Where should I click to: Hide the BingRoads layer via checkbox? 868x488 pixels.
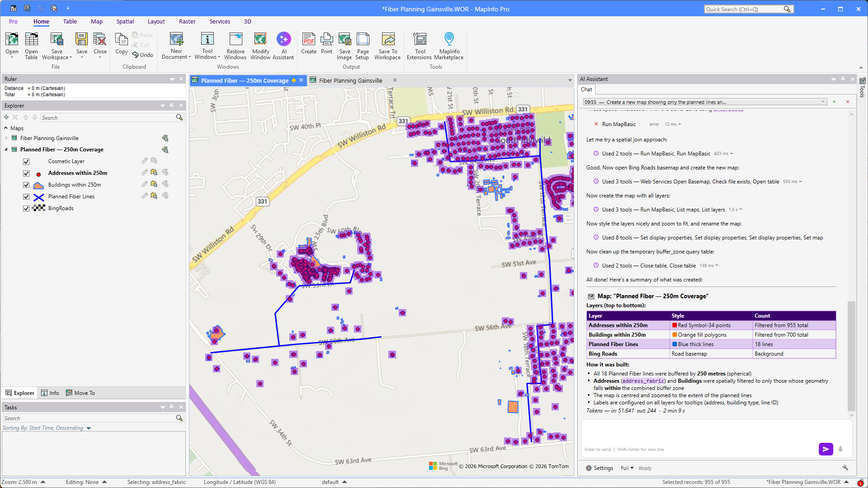26,209
